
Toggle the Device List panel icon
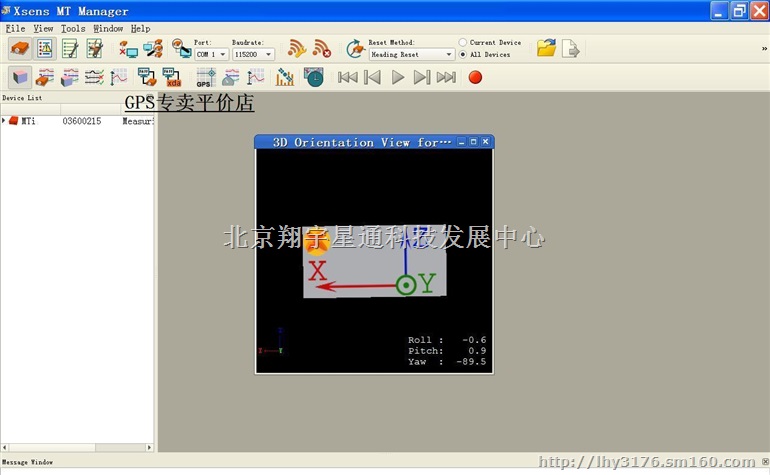(20, 49)
